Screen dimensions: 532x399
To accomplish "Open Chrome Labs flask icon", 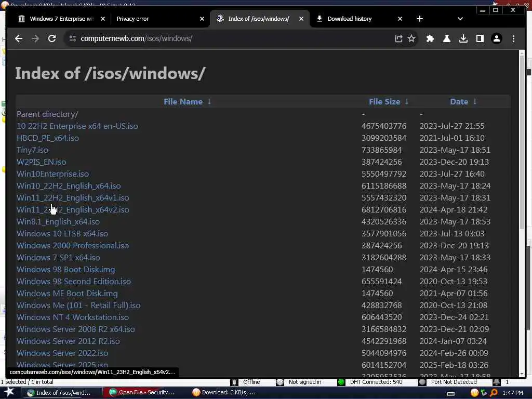I will pyautogui.click(x=446, y=38).
